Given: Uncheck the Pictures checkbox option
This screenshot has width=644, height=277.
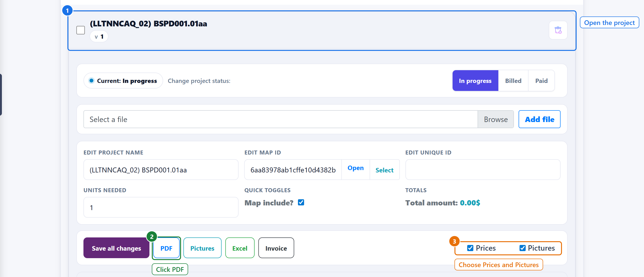Looking at the screenshot, I should click(522, 248).
